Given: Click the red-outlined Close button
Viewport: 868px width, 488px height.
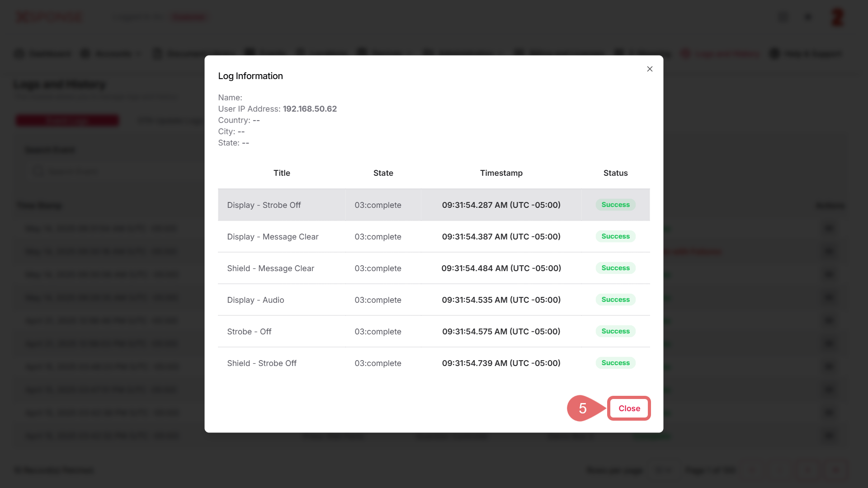Looking at the screenshot, I should pos(629,408).
